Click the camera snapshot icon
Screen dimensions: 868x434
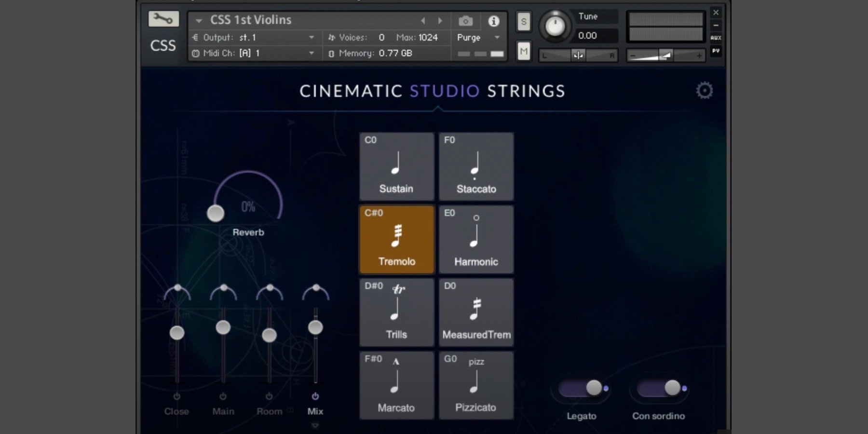tap(465, 21)
